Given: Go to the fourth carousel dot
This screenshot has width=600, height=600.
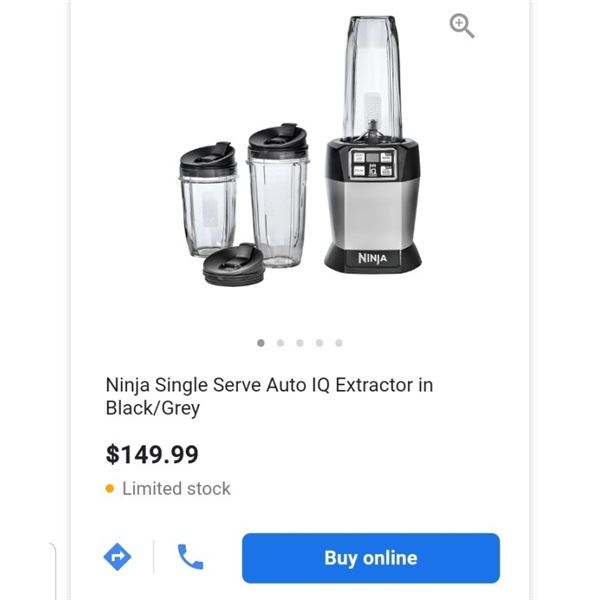Looking at the screenshot, I should point(319,343).
